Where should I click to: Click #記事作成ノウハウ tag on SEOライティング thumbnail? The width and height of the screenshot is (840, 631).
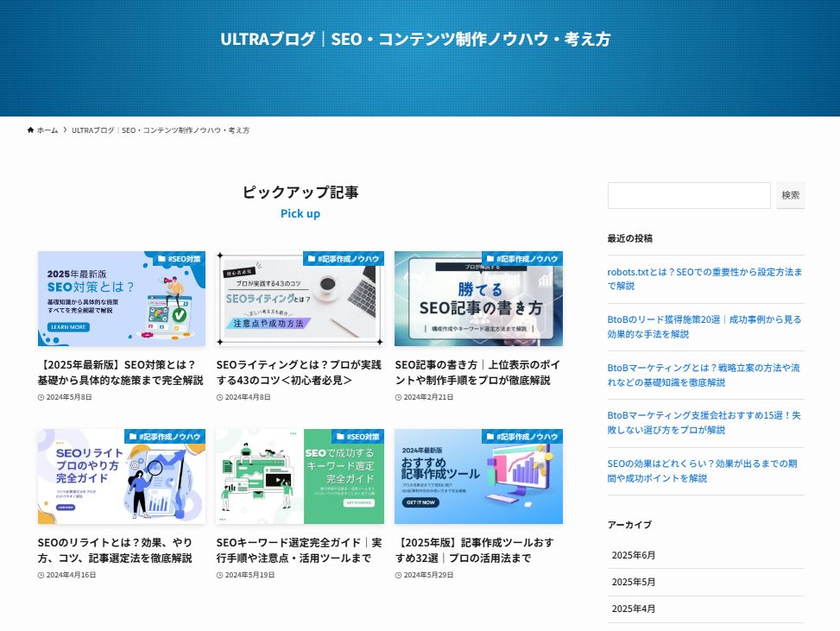(x=343, y=258)
